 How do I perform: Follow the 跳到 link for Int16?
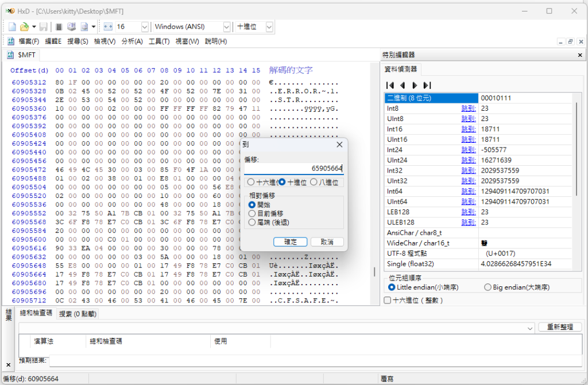coord(469,129)
